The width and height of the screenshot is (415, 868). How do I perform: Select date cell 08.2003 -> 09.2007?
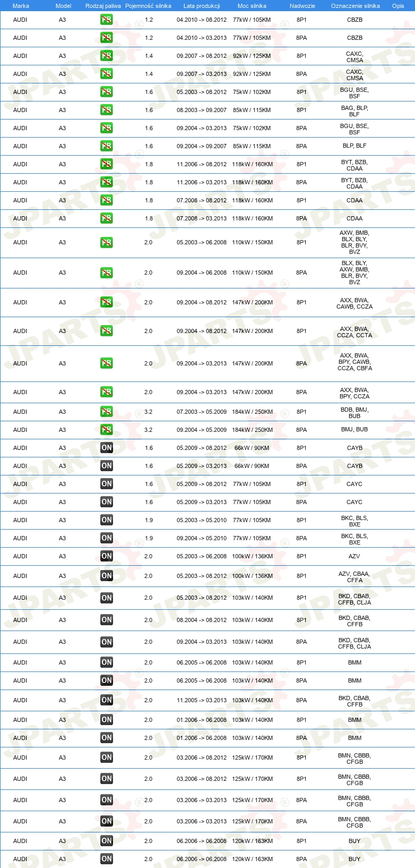(x=202, y=110)
